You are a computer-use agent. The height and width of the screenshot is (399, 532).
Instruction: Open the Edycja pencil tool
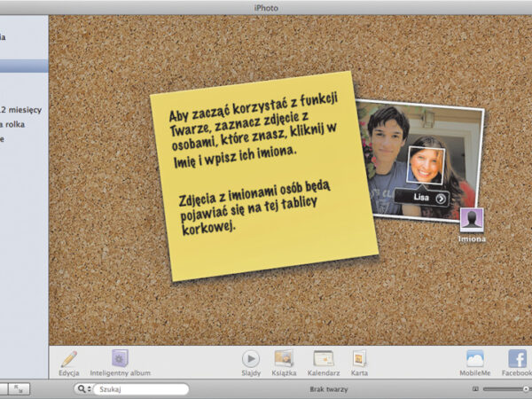click(x=68, y=358)
